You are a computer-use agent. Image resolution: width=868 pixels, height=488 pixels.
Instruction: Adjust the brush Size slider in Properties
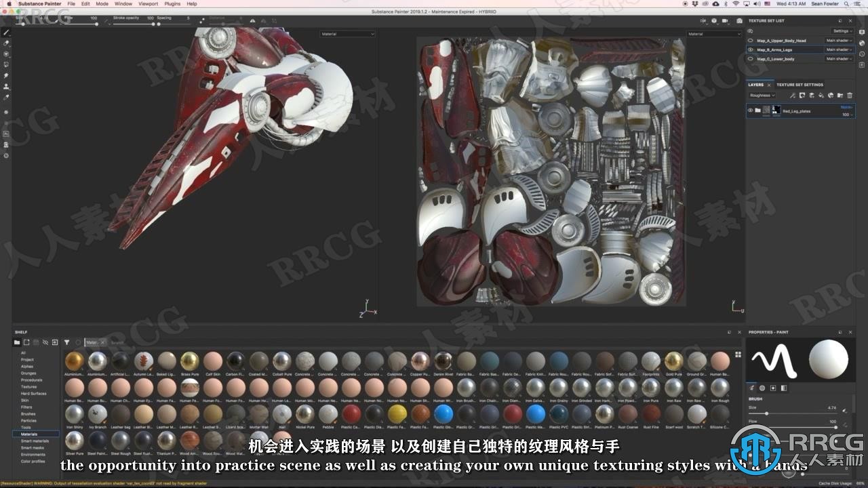(x=792, y=413)
